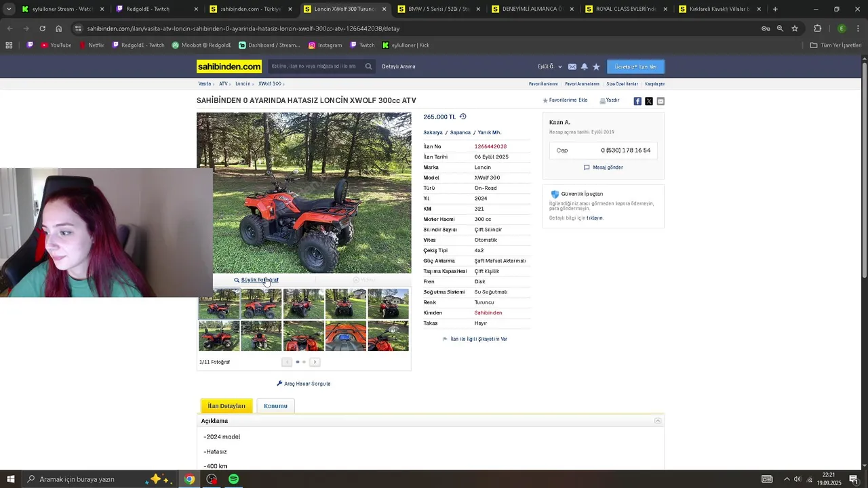The width and height of the screenshot is (868, 488).
Task: Open the Chrome tab search dropdown arrow
Action: 9,9
